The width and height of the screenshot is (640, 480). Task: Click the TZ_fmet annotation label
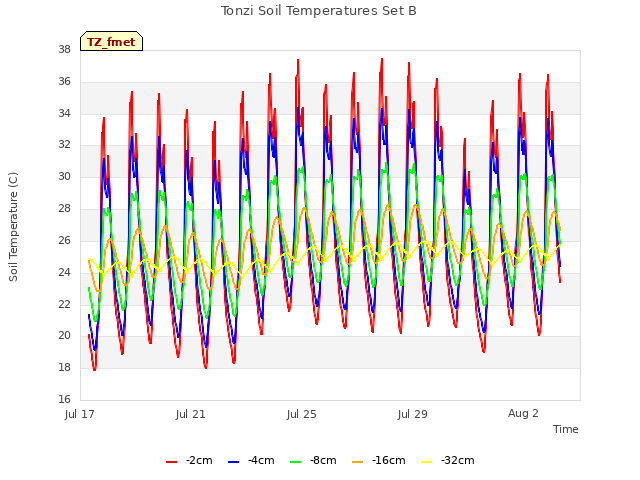click(x=111, y=42)
